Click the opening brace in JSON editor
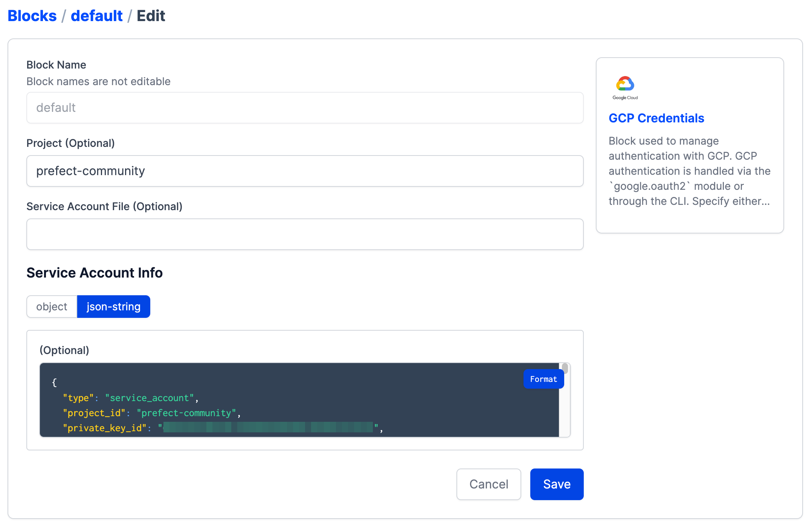Viewport: 812px width, 528px height. coord(54,383)
